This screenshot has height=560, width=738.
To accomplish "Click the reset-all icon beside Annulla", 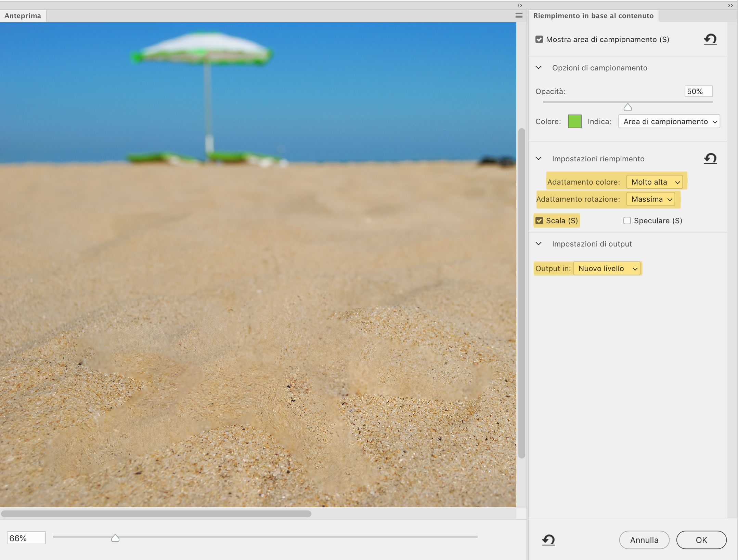I will coord(548,540).
